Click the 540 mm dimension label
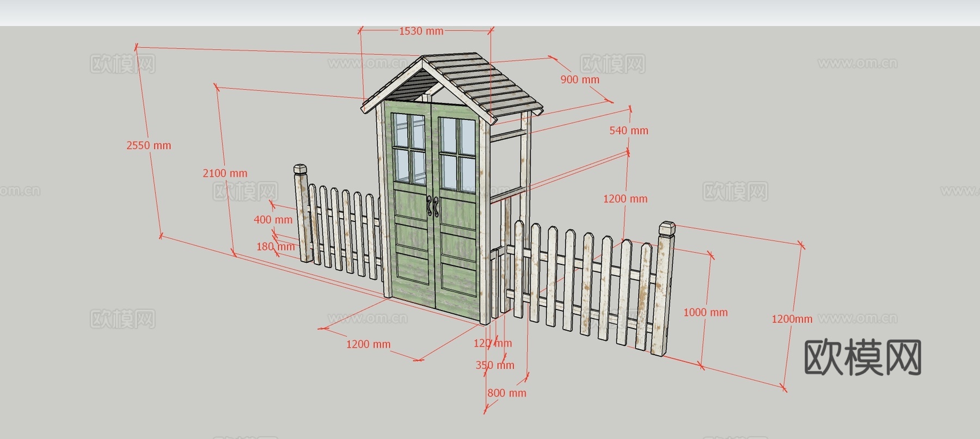 click(629, 131)
